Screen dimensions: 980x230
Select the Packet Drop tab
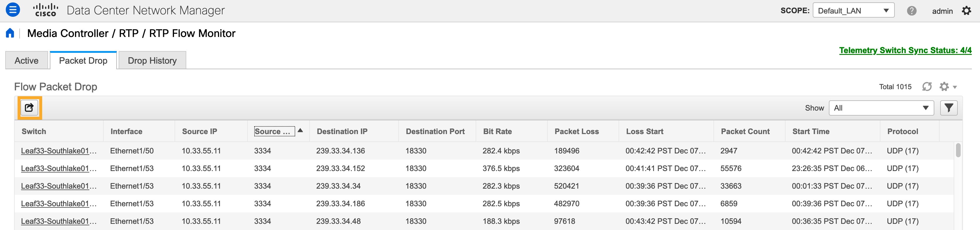pos(83,60)
